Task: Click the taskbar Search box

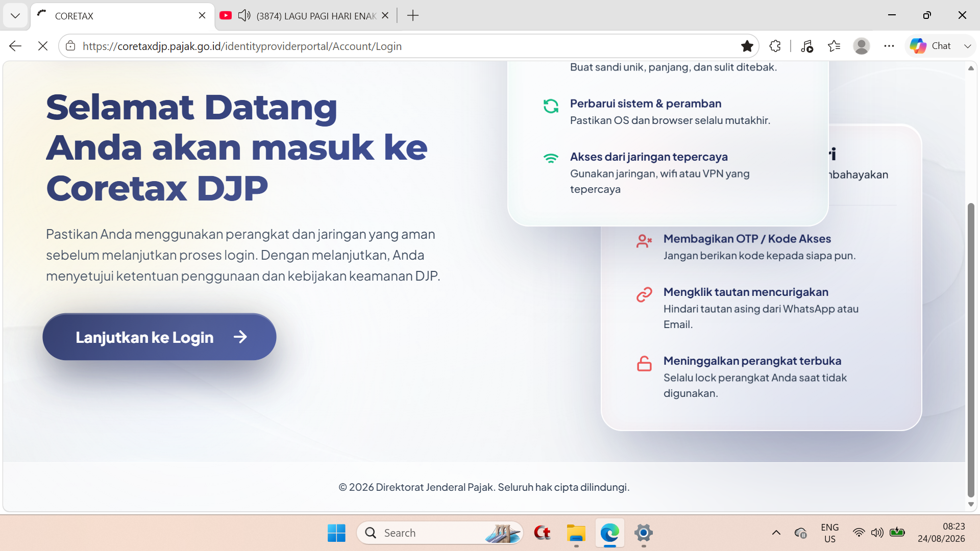Action: point(440,533)
